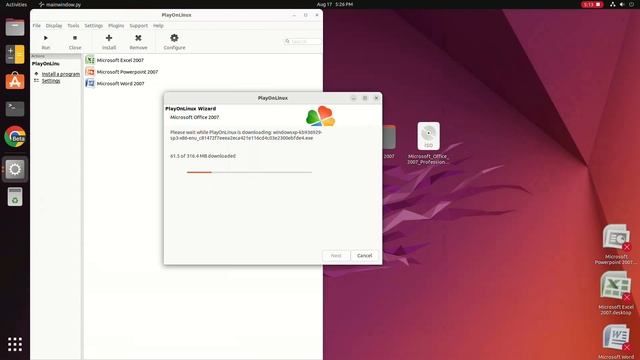Click the Install plus icon

pos(109,38)
